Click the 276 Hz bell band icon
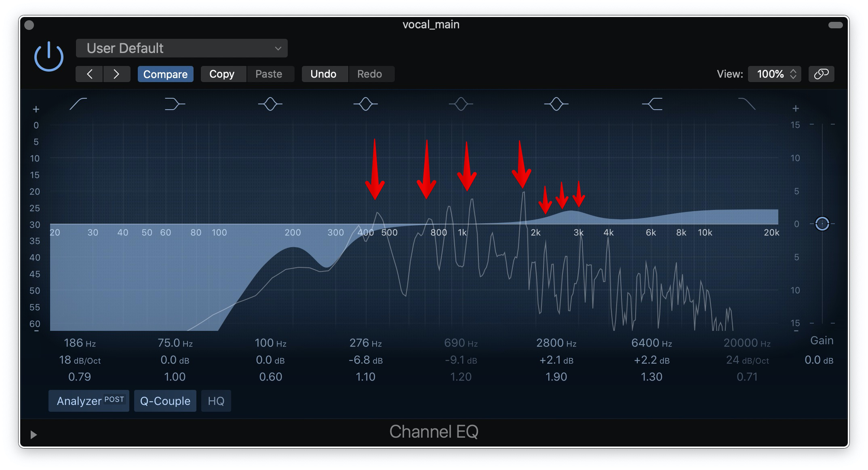This screenshot has height=470, width=868. pyautogui.click(x=365, y=104)
